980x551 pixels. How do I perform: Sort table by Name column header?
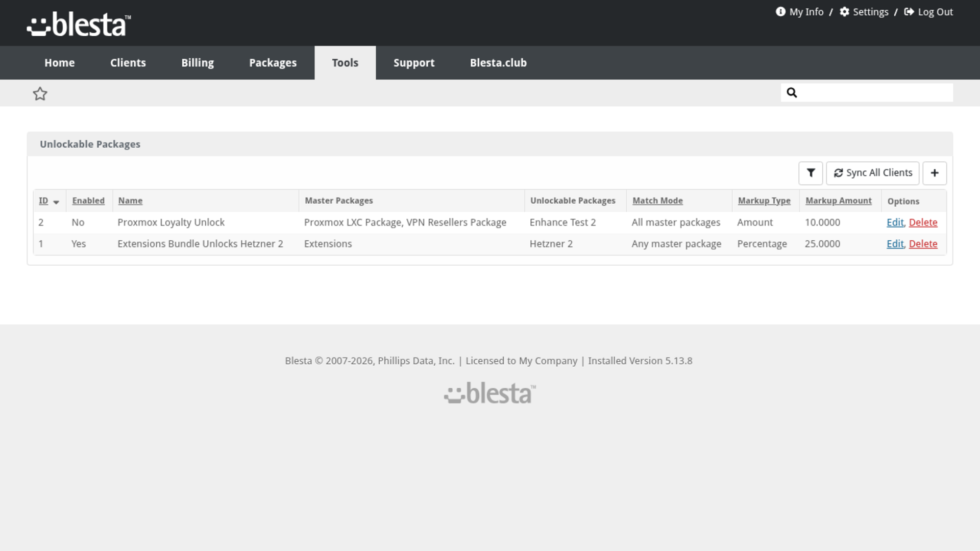pos(130,201)
